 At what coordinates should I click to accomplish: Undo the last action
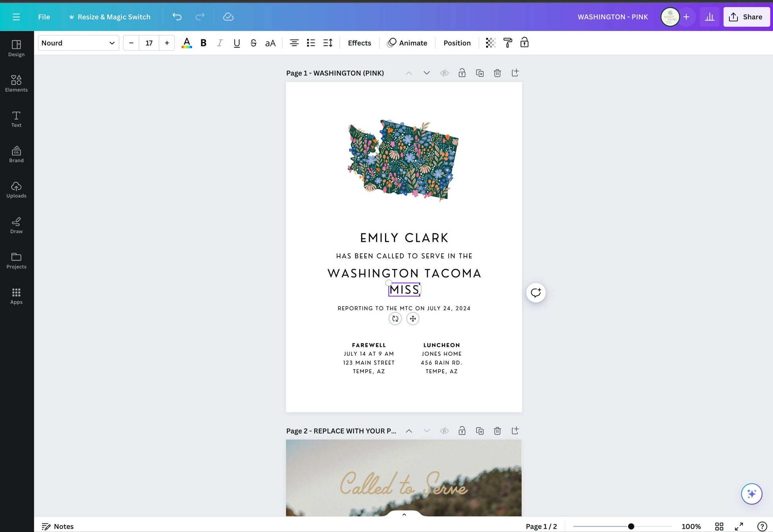[177, 17]
